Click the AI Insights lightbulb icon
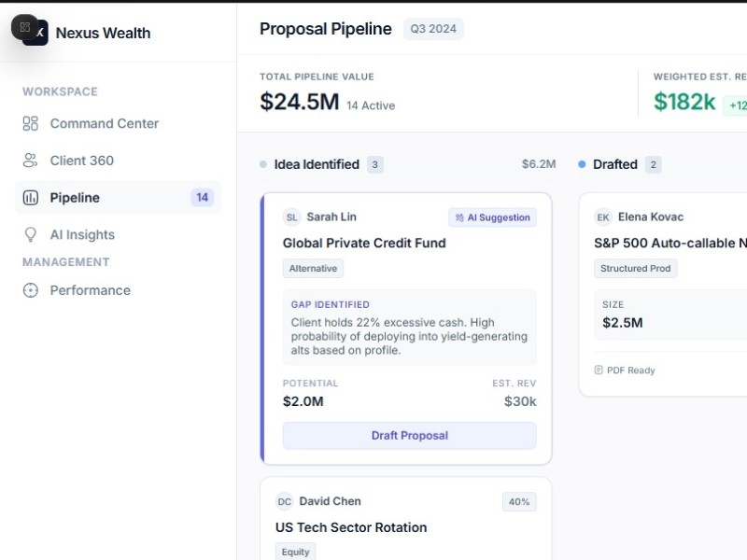Image resolution: width=747 pixels, height=560 pixels. [31, 235]
